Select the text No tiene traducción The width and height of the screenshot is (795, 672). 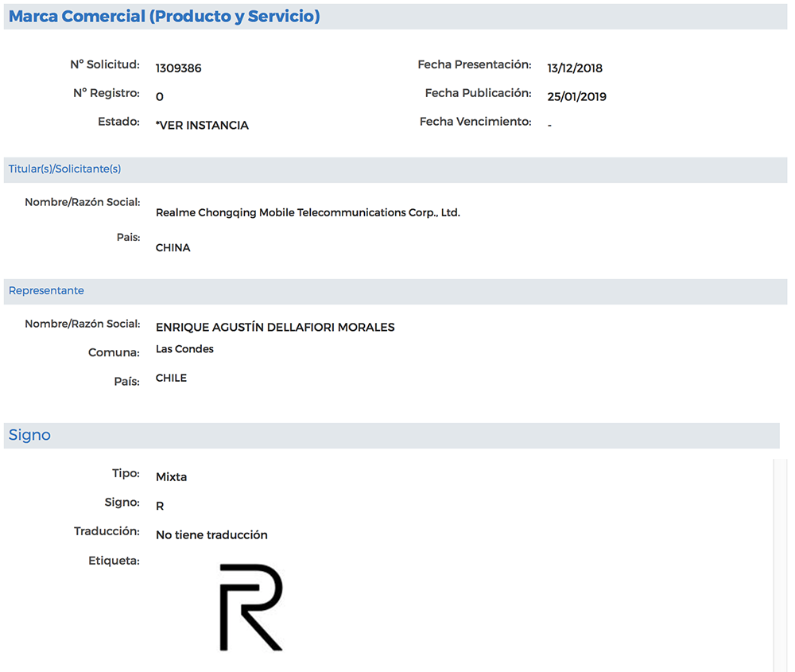[212, 534]
